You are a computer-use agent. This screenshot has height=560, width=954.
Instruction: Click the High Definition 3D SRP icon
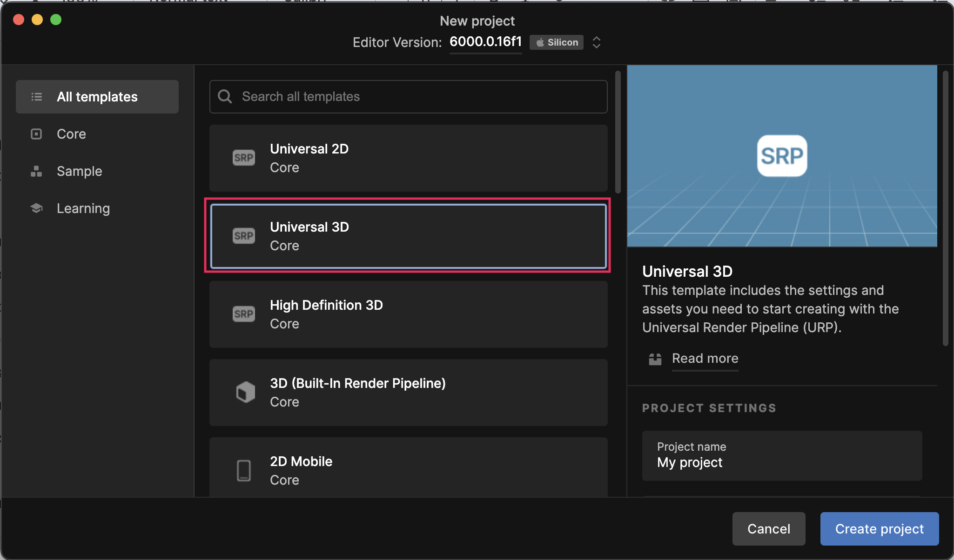244,314
